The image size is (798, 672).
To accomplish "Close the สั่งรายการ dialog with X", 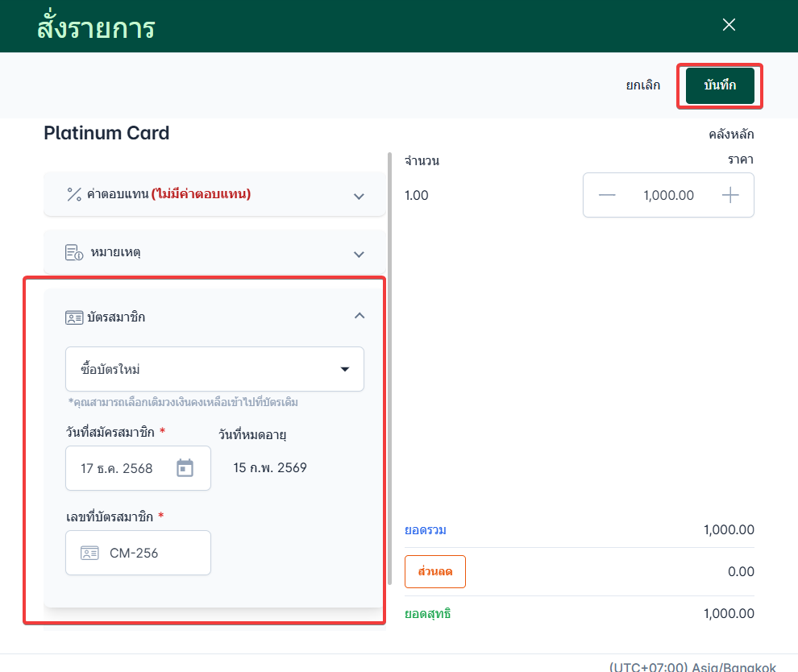I will click(x=729, y=25).
